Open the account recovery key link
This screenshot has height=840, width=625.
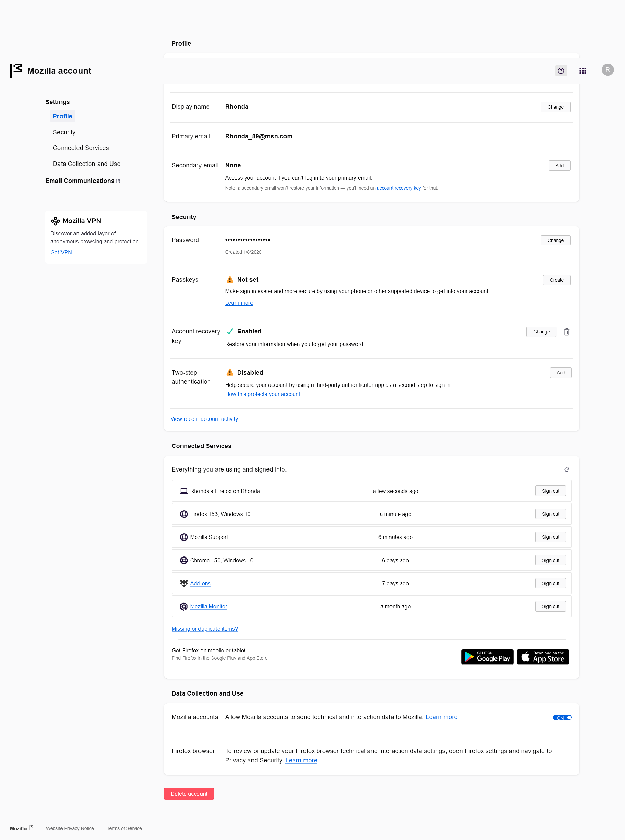[x=398, y=188]
